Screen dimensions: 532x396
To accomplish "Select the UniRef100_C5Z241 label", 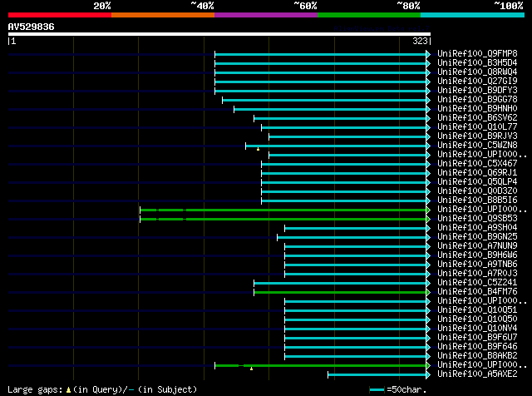I will (x=477, y=283).
